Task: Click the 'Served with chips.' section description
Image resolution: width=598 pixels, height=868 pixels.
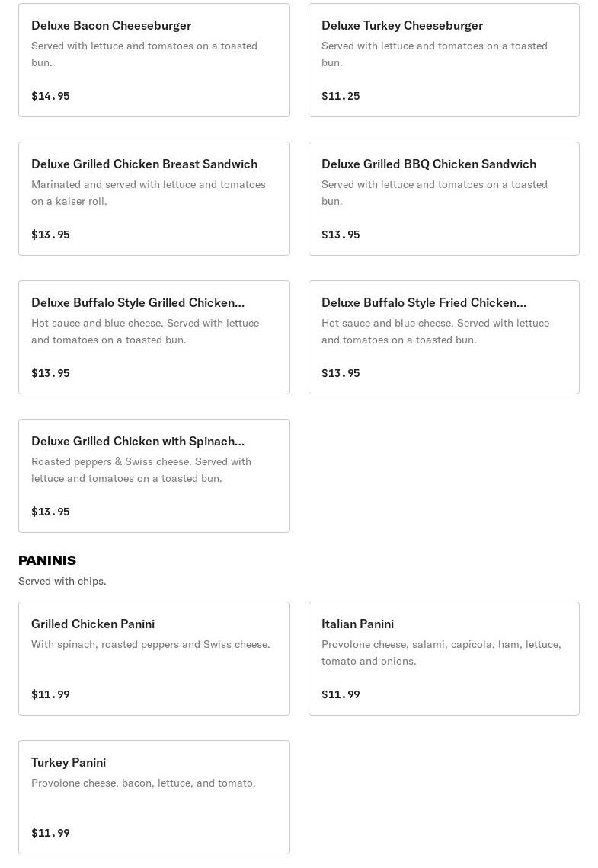Action: (x=62, y=581)
